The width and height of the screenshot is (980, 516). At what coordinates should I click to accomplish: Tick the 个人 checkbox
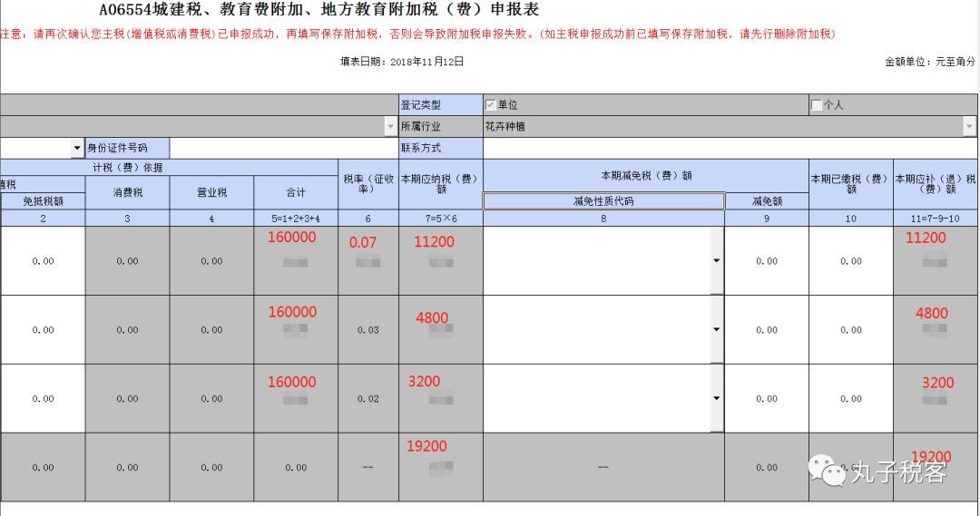[x=816, y=105]
